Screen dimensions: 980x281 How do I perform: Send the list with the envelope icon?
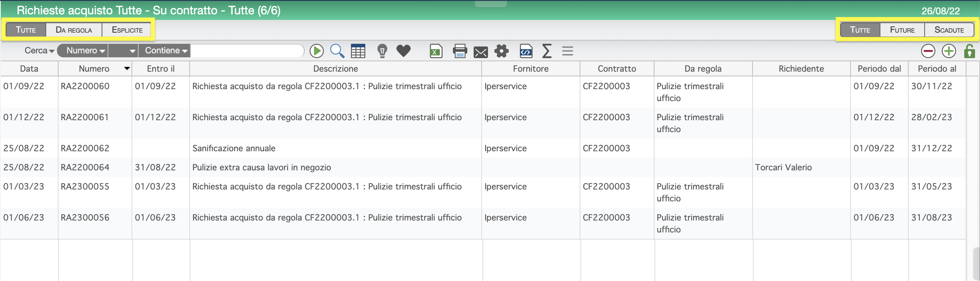pos(480,52)
